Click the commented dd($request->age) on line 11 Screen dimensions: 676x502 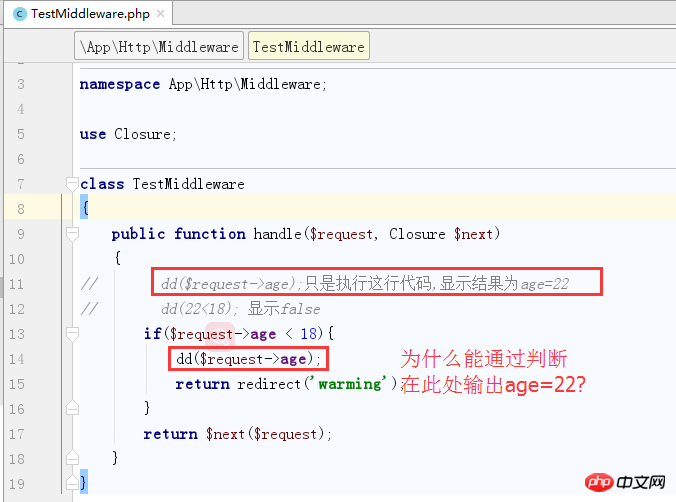(x=228, y=284)
